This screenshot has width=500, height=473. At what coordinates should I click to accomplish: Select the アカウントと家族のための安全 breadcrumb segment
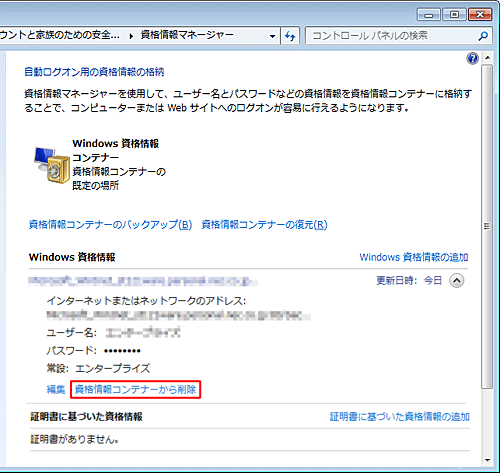[x=59, y=35]
